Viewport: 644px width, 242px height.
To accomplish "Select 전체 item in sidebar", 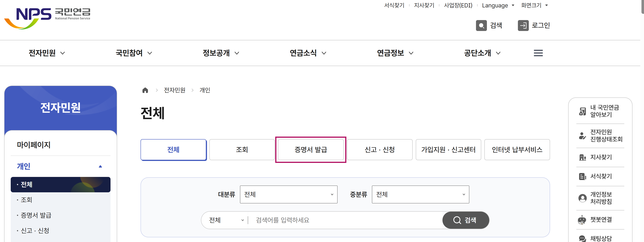I will click(60, 185).
